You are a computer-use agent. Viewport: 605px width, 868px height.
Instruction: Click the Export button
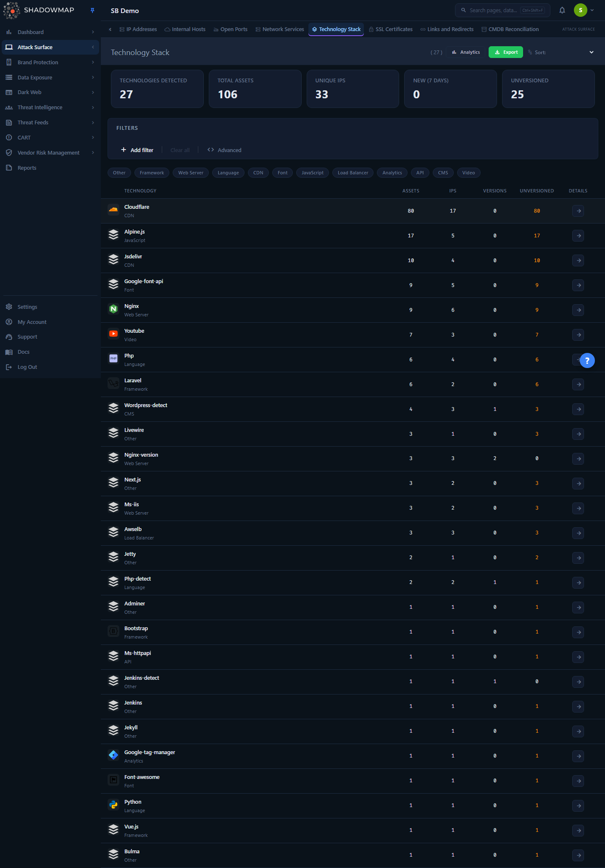[x=506, y=52]
